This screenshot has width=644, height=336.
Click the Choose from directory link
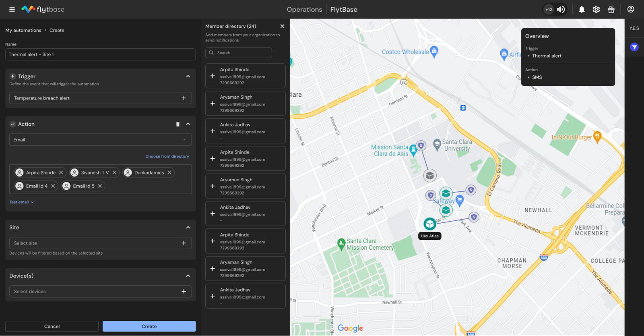pos(167,156)
